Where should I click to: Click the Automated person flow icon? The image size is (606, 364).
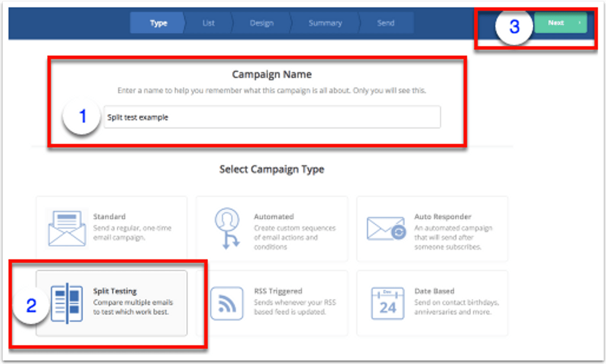coord(227,228)
